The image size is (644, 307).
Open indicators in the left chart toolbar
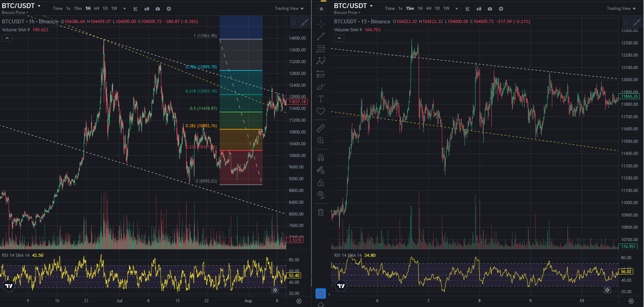[135, 9]
